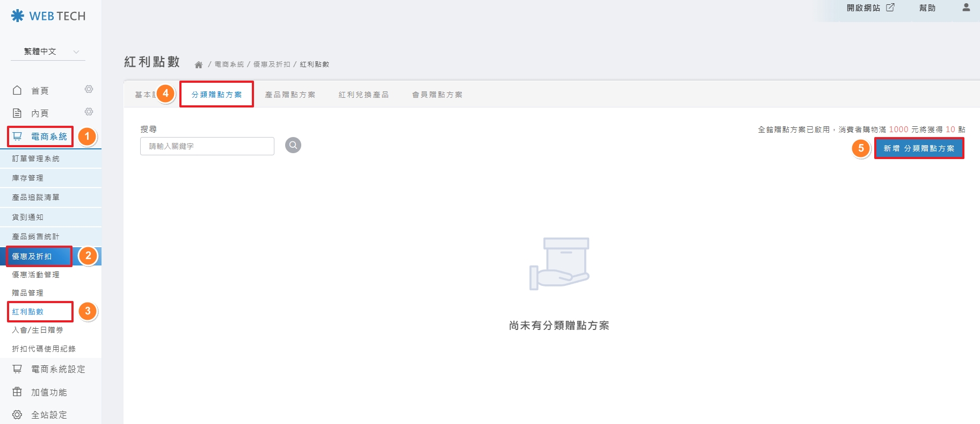Image resolution: width=980 pixels, height=424 pixels.
Task: Switch to the 紅利兌換產品 tab
Action: tap(364, 95)
